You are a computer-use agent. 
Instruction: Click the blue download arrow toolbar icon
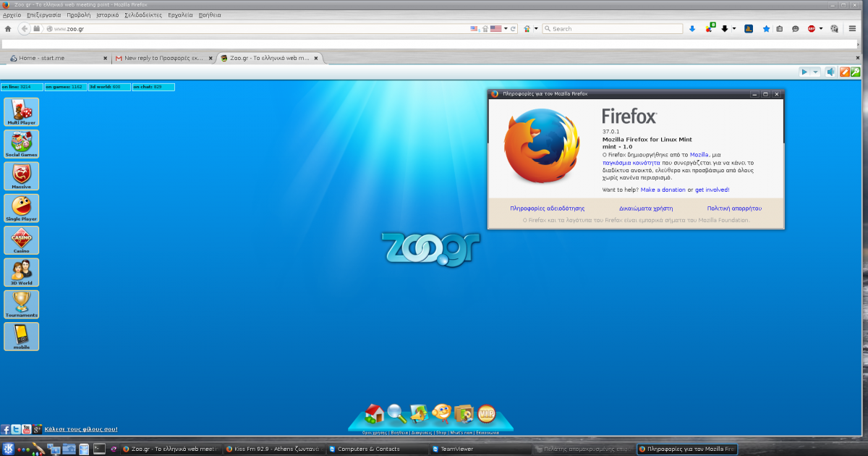point(692,29)
